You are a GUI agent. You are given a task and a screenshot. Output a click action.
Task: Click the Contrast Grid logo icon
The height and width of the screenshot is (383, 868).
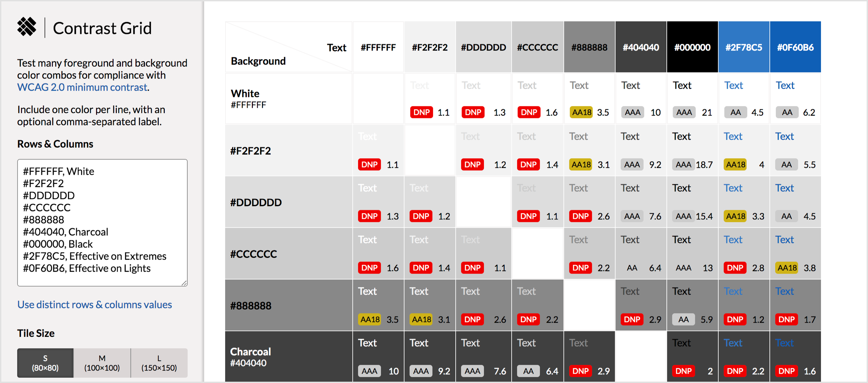27,27
